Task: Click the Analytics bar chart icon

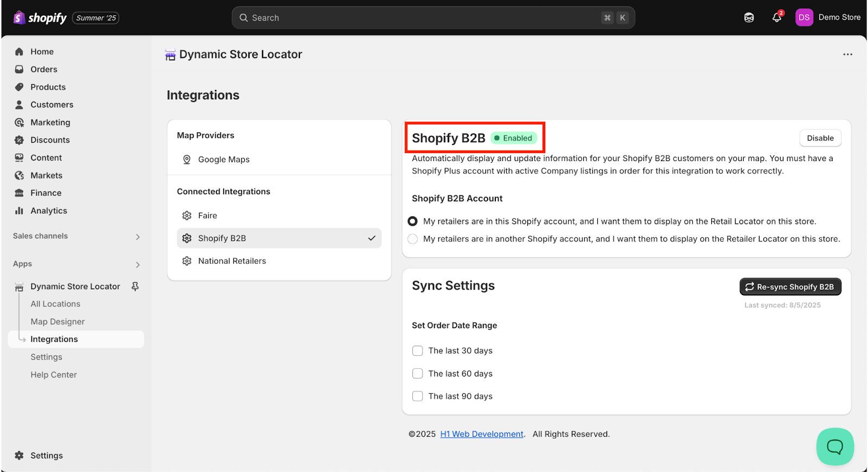Action: (x=19, y=211)
